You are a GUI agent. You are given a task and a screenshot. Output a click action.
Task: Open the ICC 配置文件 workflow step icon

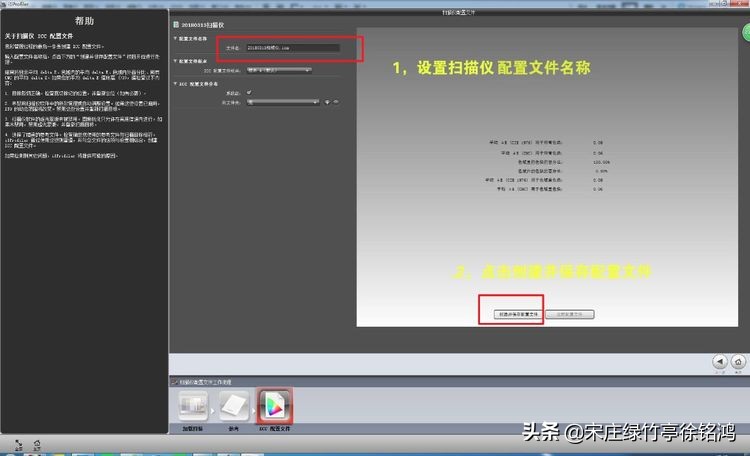point(275,406)
